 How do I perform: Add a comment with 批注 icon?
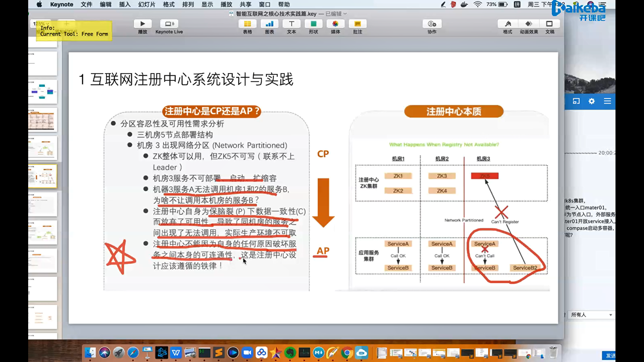click(358, 24)
